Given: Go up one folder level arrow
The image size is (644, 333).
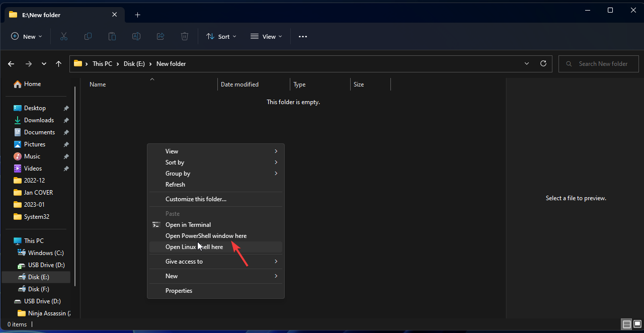Looking at the screenshot, I should click(x=59, y=64).
